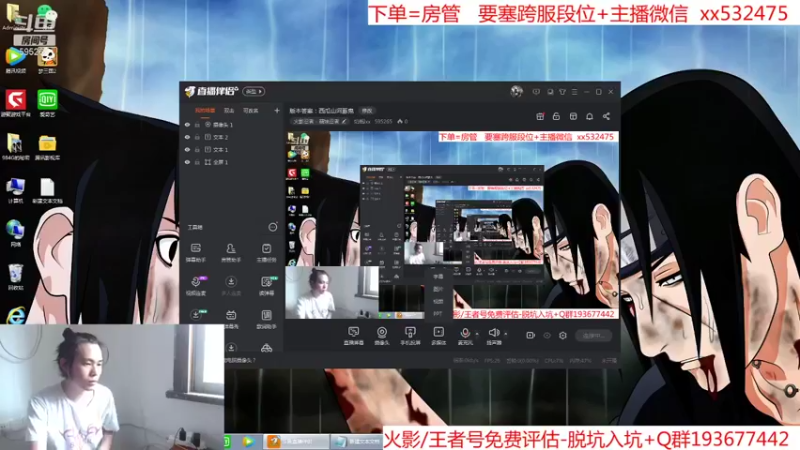The width and height of the screenshot is (800, 450).
Task: Mute the 麦克风 microphone
Action: click(x=465, y=336)
